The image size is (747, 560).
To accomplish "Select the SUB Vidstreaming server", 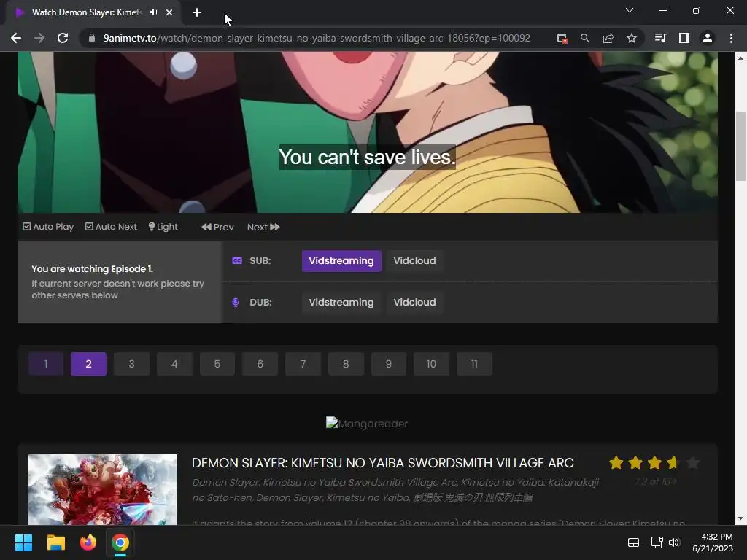I will coord(341,261).
